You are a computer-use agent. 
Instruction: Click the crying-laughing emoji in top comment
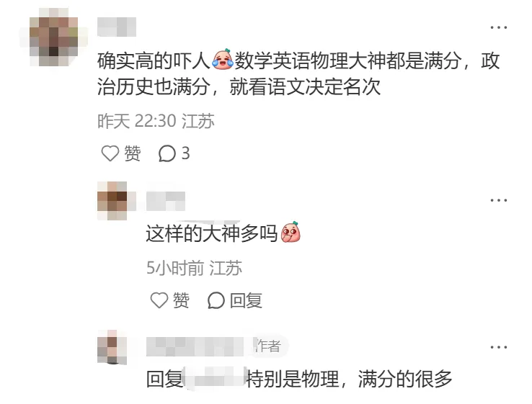click(222, 60)
